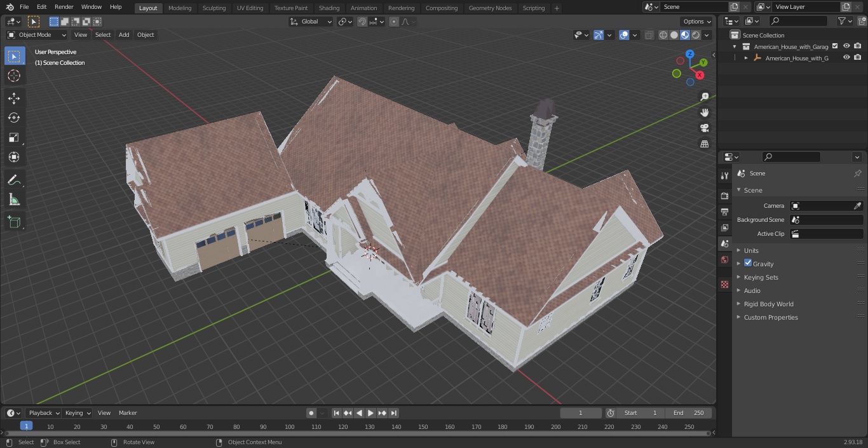Toggle viewport gizmo display button
Viewport: 868px width, 448px height.
tap(599, 35)
